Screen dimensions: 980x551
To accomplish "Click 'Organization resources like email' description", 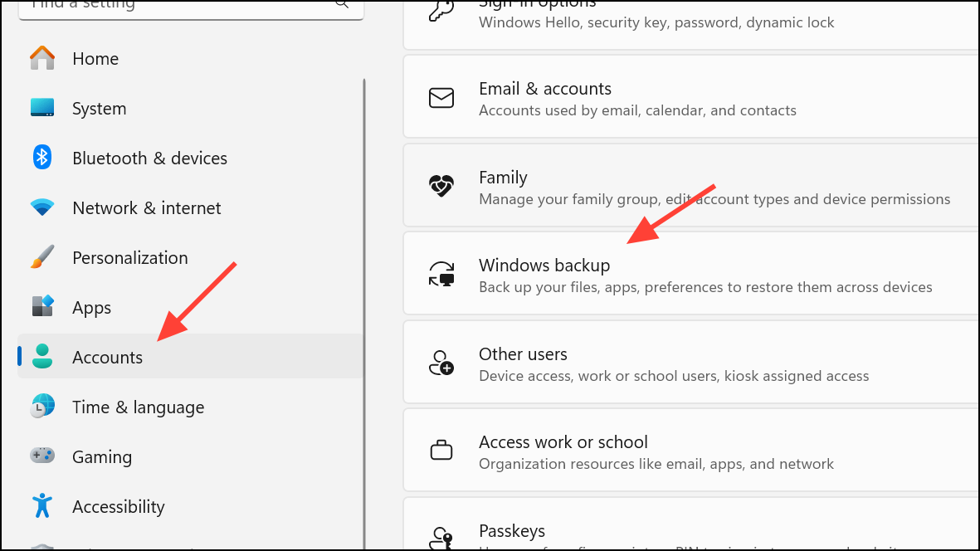I will click(656, 464).
